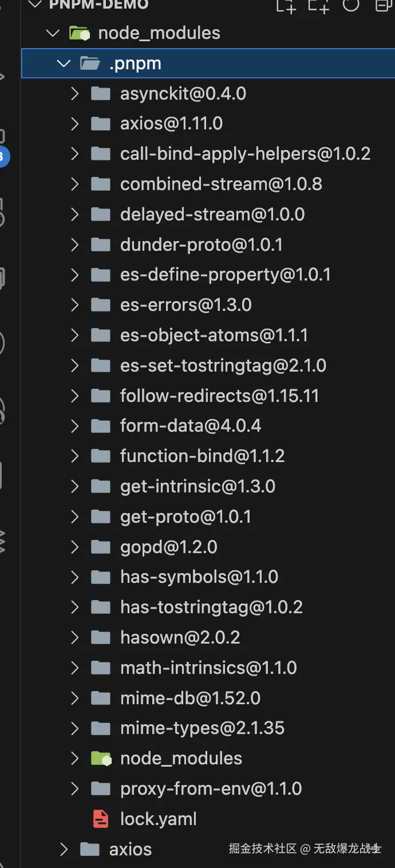Image resolution: width=395 pixels, height=868 pixels.
Task: Expand the asynckit@0.4.0 folder chevron
Action: (x=74, y=93)
